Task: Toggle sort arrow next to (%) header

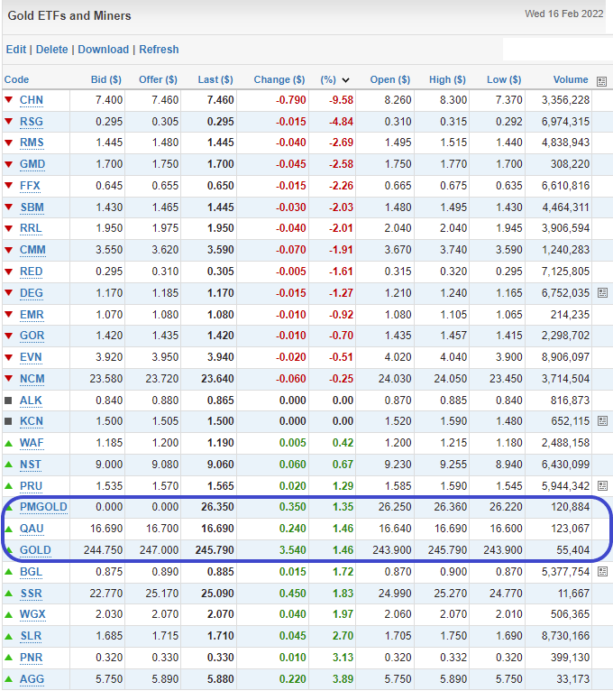Action: point(345,80)
